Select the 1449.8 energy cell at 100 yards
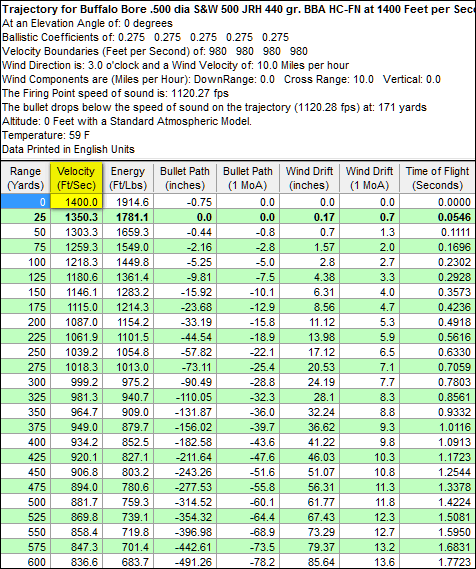This screenshot has width=476, height=569. pyautogui.click(x=128, y=262)
